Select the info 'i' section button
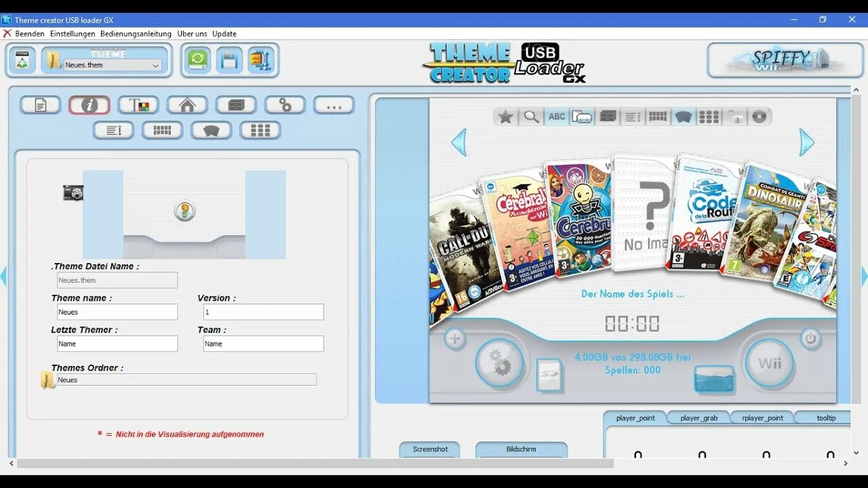This screenshot has height=488, width=868. pyautogui.click(x=89, y=105)
